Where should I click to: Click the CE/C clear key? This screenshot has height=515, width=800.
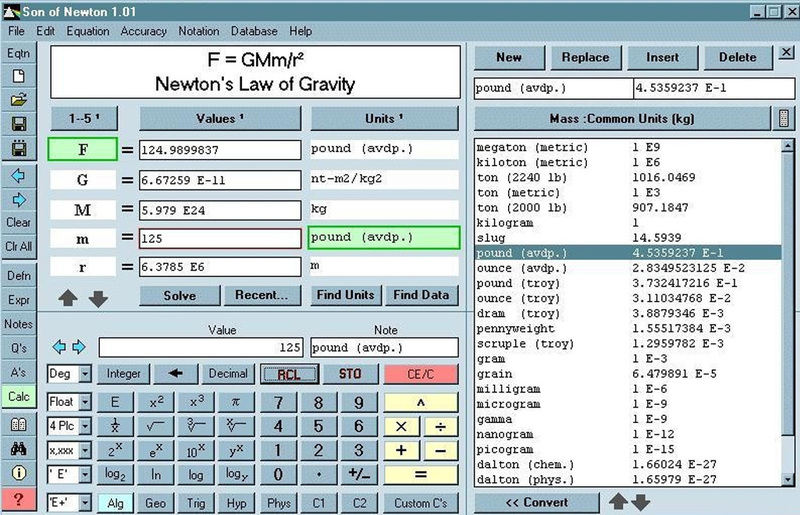tap(421, 374)
